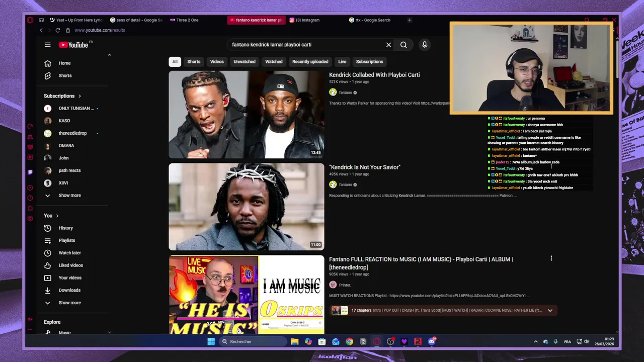644x362 pixels.
Task: Filter results by Watched chip
Action: [x=274, y=62]
